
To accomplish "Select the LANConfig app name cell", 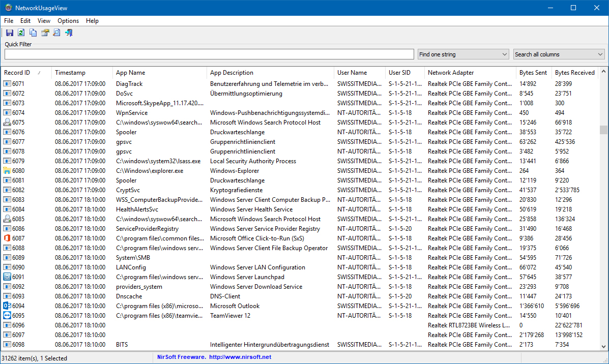I will pyautogui.click(x=131, y=267).
